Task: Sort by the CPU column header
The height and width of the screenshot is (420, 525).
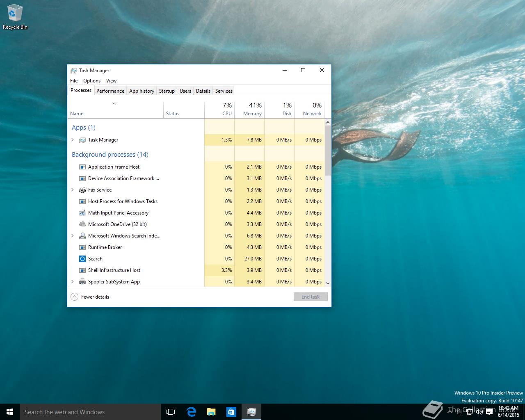Action: coord(219,109)
